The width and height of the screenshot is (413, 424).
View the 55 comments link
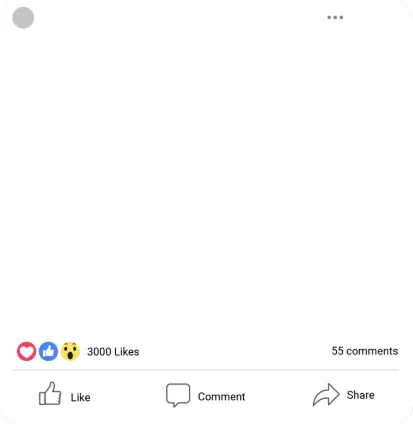tap(365, 351)
